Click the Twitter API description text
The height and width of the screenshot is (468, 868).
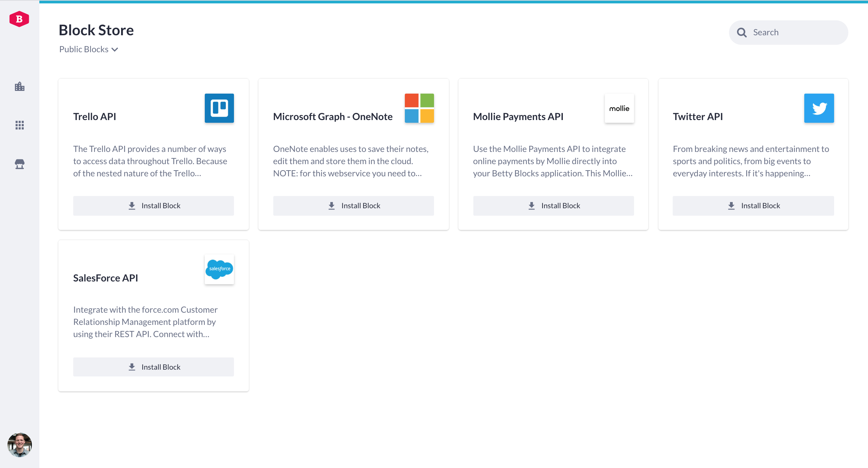click(751, 161)
